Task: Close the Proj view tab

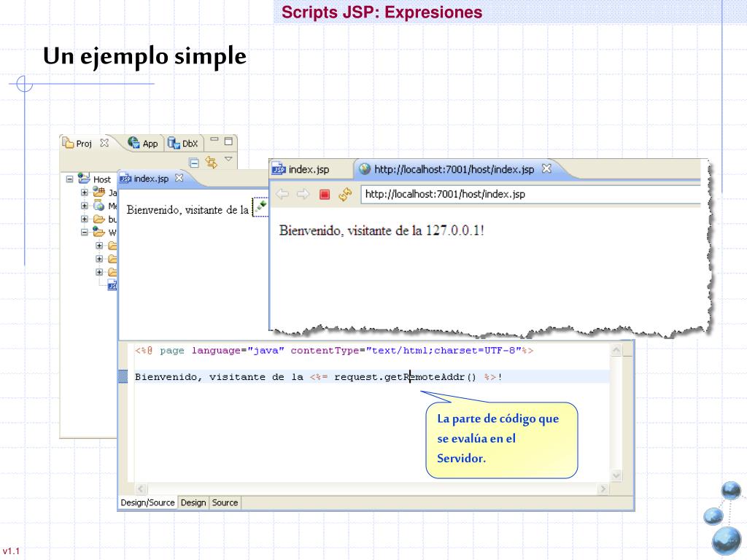Action: point(104,142)
